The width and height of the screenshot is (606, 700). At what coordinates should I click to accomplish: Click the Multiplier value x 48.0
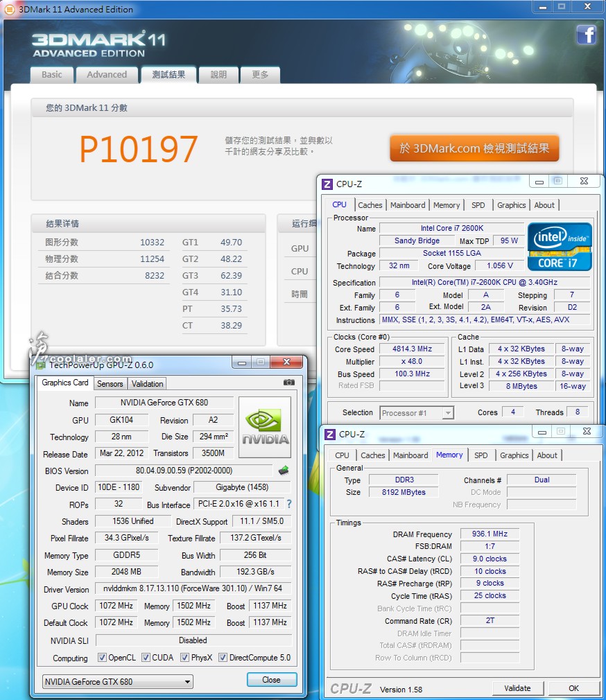412,362
